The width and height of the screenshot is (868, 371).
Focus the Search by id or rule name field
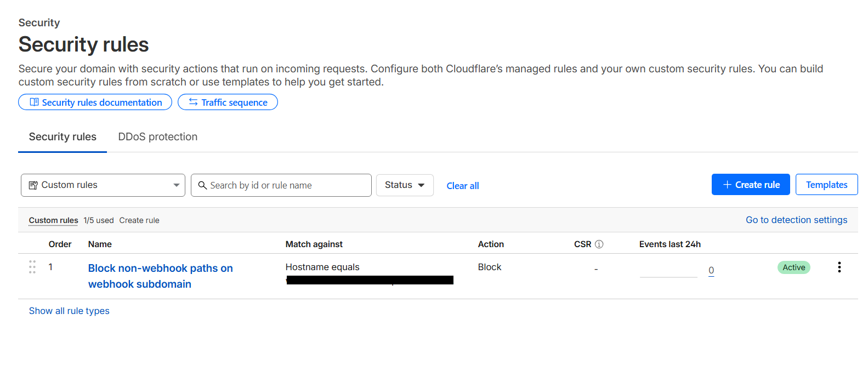point(288,185)
